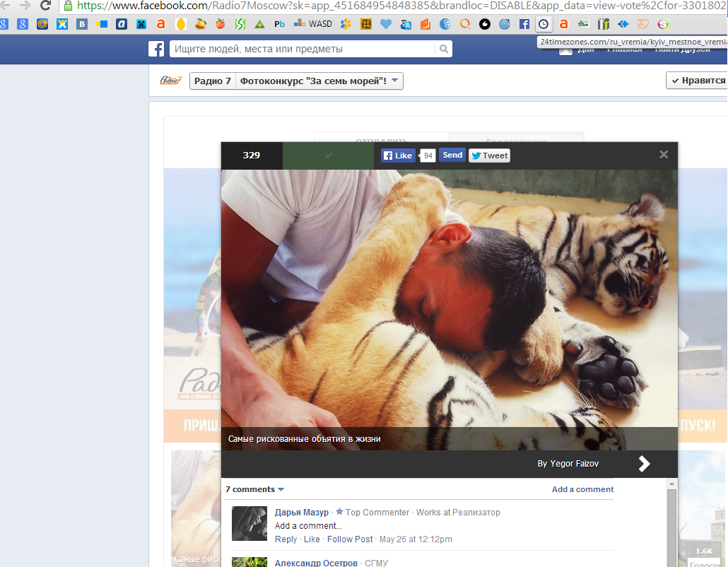
Task: Open the blue globe bookmark icon
Action: coord(445,23)
